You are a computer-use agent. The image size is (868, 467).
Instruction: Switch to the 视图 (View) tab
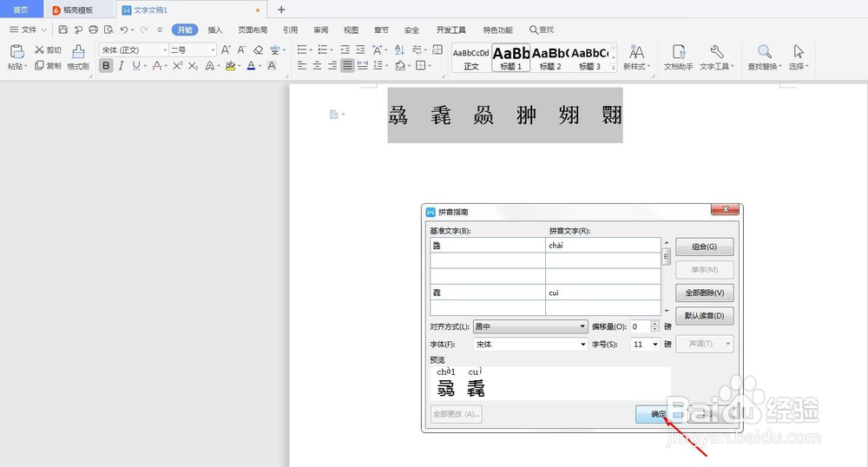click(351, 30)
